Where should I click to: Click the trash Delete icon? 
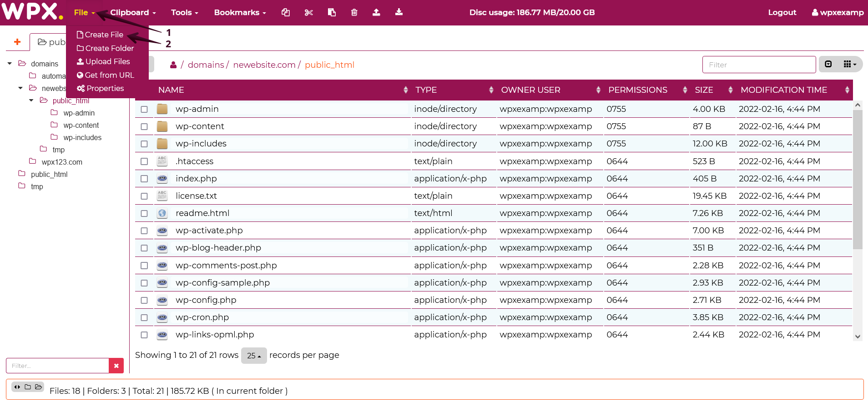[354, 12]
